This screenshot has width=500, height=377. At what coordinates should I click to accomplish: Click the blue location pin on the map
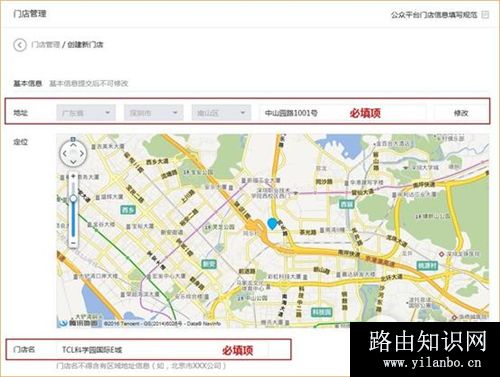tap(272, 224)
